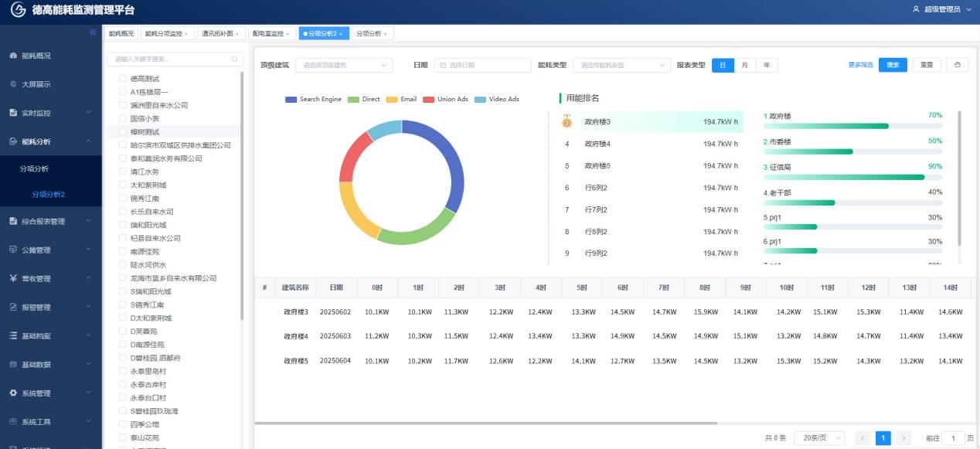The image size is (980, 449).
Task: Select the 月 report type
Action: click(x=744, y=65)
